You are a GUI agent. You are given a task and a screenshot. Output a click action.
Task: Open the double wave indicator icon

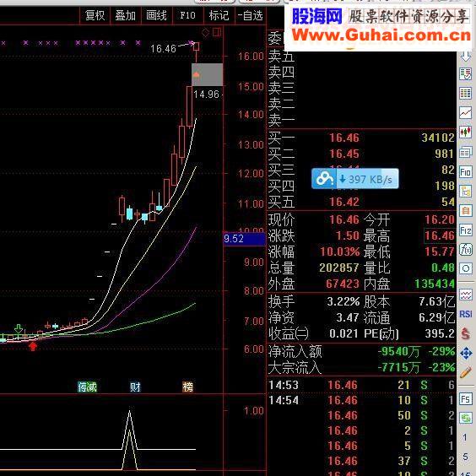[466, 295]
